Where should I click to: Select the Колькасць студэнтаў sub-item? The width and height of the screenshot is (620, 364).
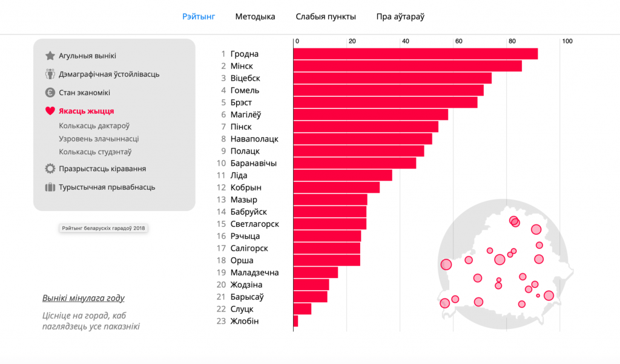tap(95, 152)
